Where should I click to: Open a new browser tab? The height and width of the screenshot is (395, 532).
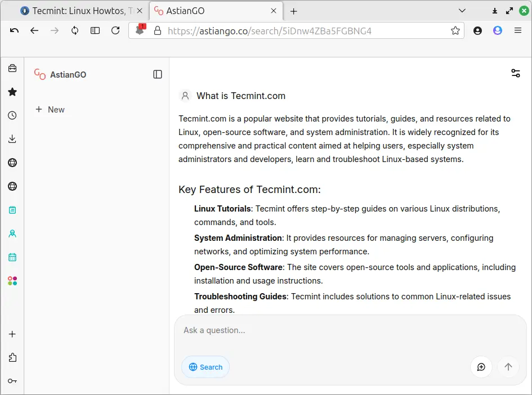tap(293, 11)
